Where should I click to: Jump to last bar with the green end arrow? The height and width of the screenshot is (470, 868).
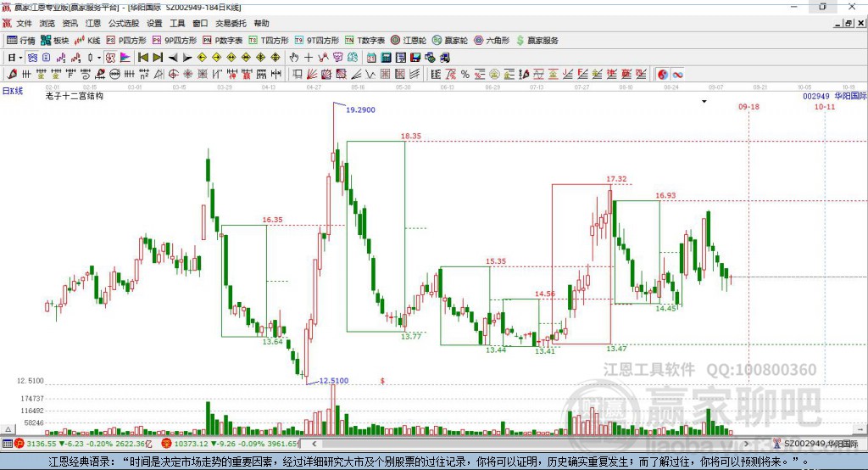(x=158, y=58)
